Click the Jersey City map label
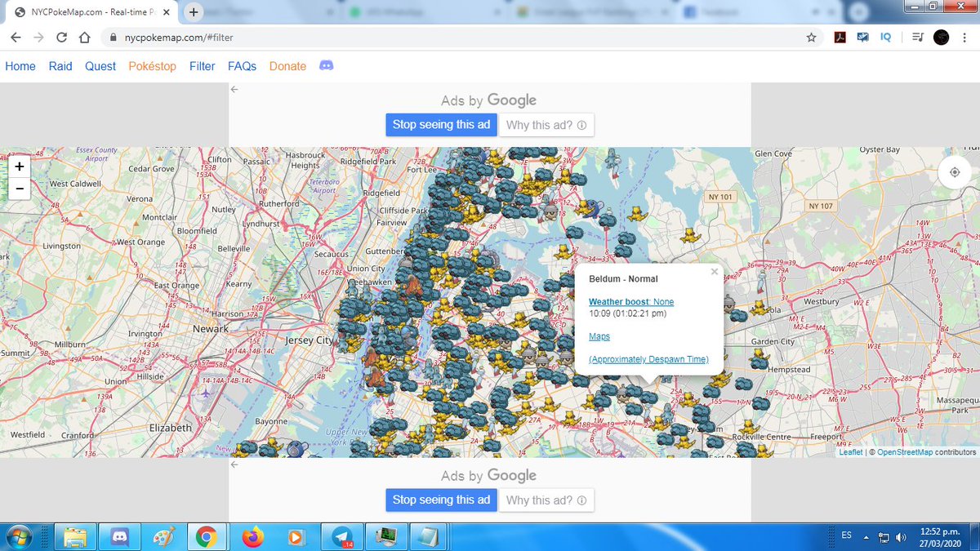The width and height of the screenshot is (980, 551). [x=309, y=340]
